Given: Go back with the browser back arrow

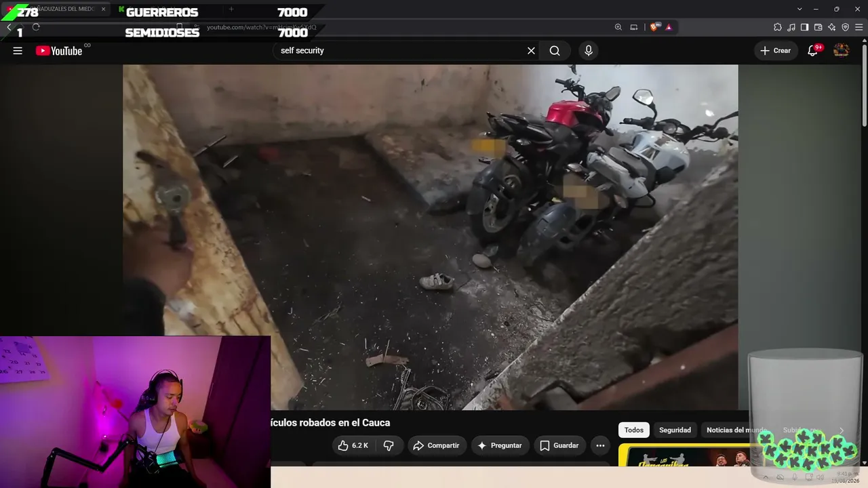Looking at the screenshot, I should point(9,27).
